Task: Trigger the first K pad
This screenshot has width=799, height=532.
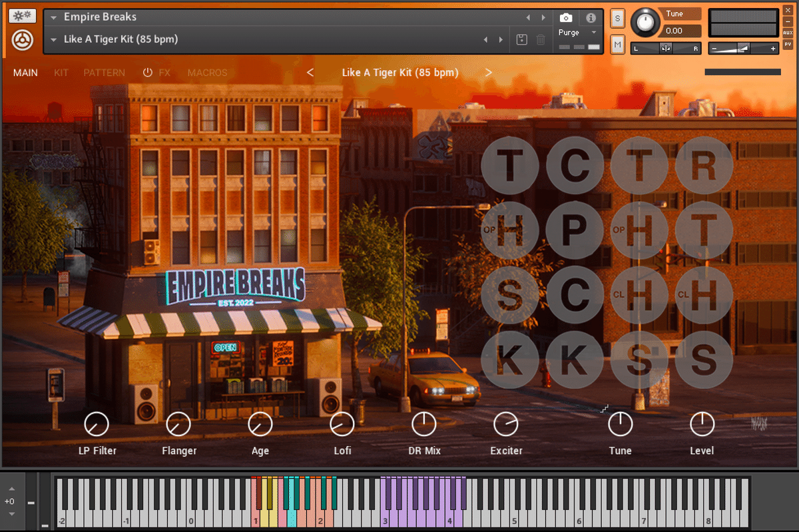Action: (x=510, y=360)
